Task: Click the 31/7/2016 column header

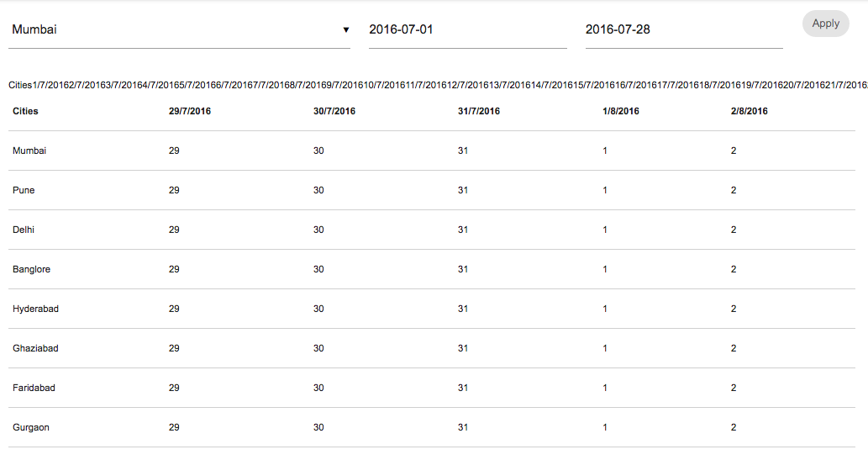Action: coord(479,111)
